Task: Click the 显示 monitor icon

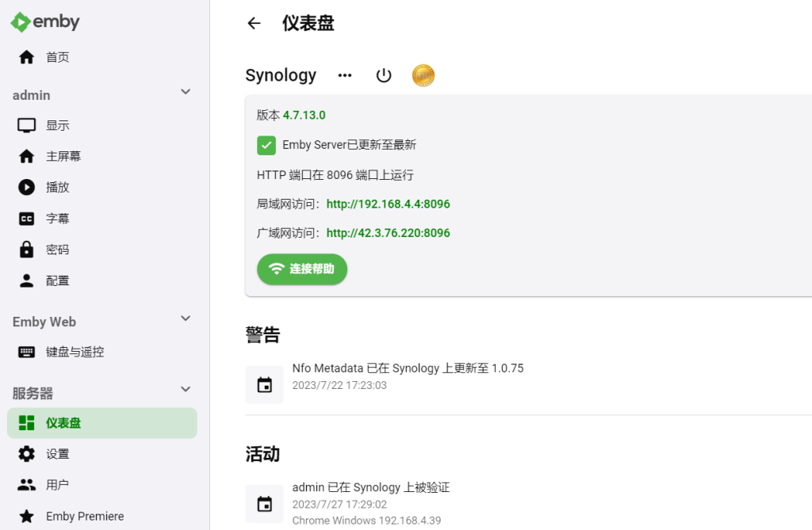Action: pos(26,125)
